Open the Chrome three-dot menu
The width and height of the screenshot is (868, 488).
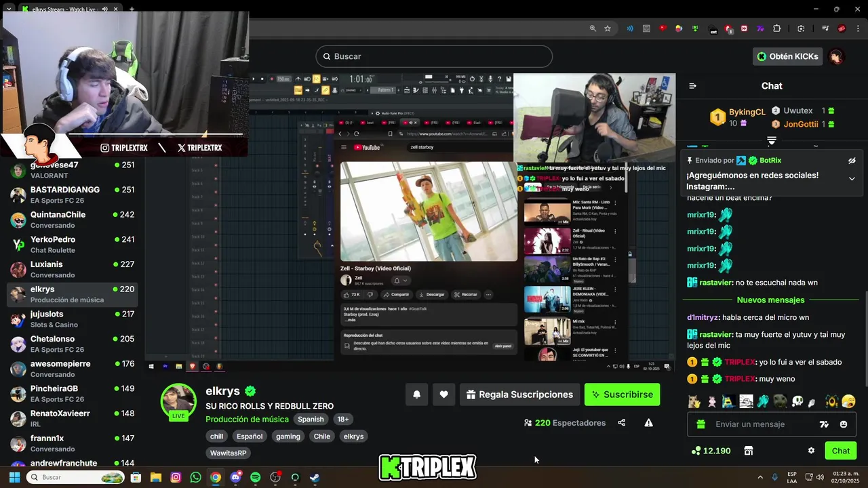coord(857,28)
